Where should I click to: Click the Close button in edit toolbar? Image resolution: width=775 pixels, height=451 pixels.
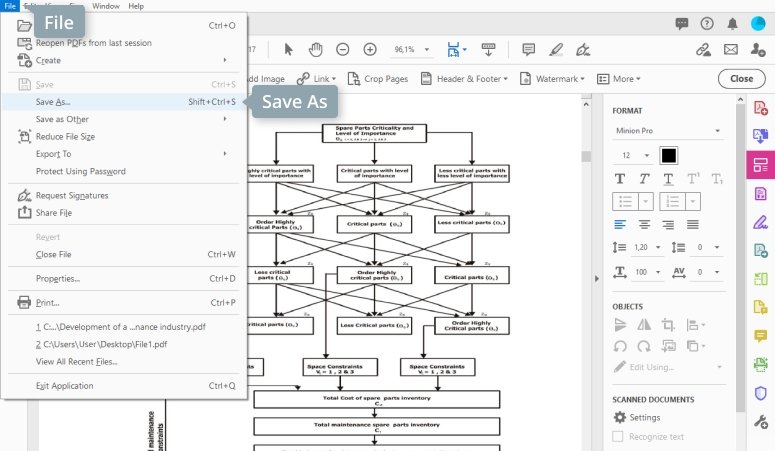741,78
